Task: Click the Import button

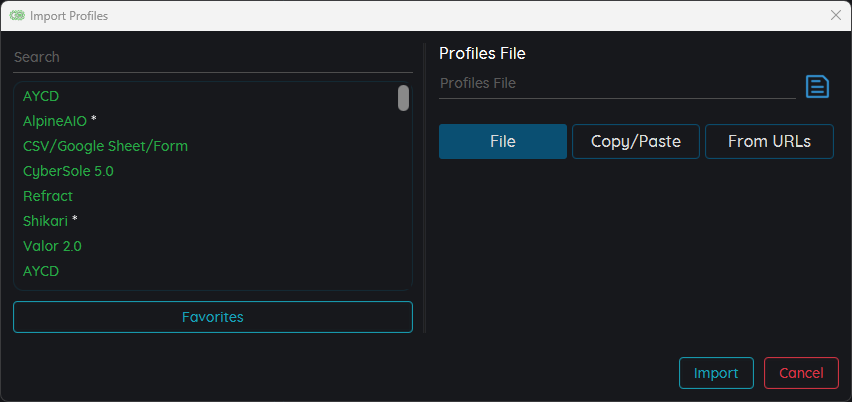Action: click(x=716, y=373)
